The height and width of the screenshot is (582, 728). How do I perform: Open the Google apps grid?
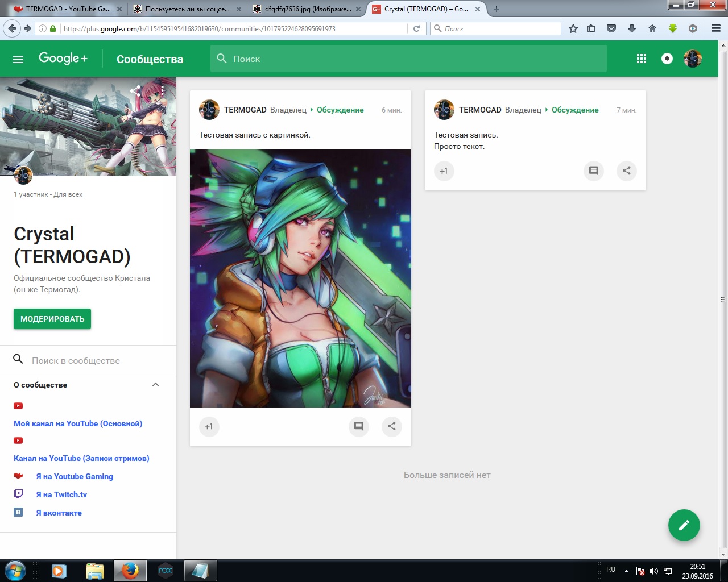(641, 59)
